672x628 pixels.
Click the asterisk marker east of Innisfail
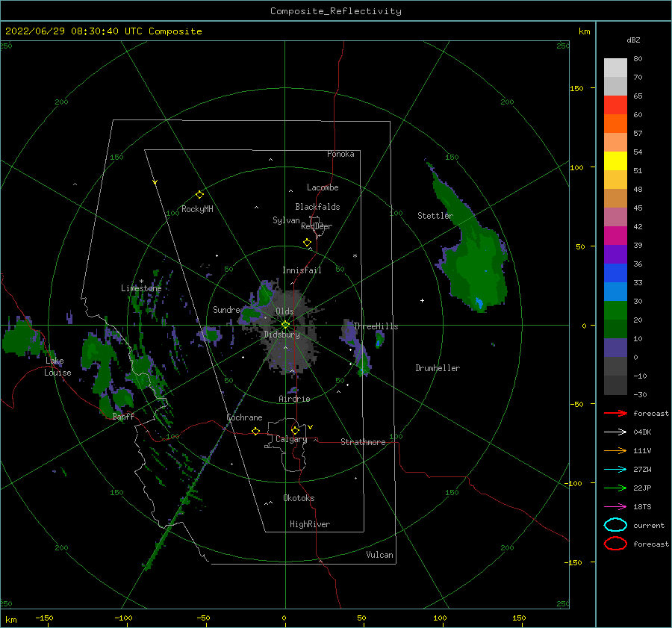pos(355,256)
